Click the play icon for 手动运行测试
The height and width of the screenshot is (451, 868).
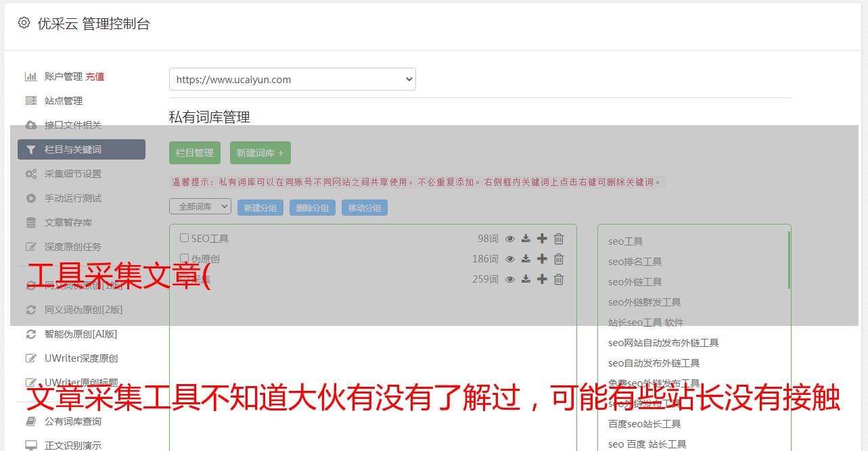(30, 198)
